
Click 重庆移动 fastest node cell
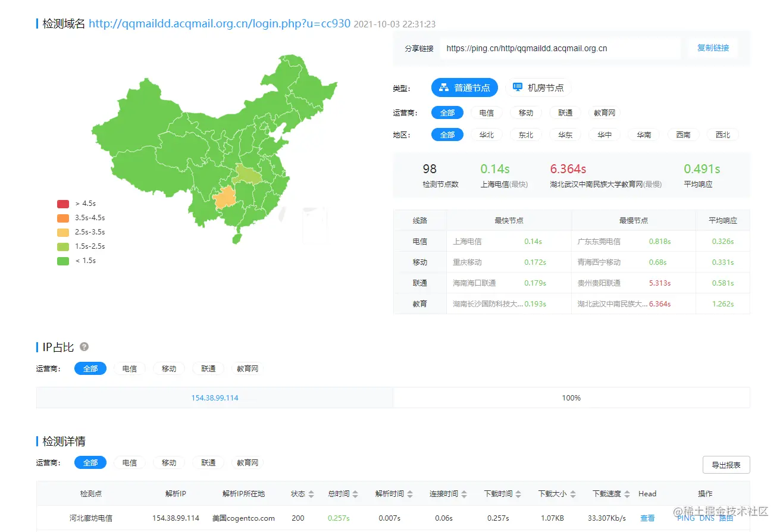[467, 262]
